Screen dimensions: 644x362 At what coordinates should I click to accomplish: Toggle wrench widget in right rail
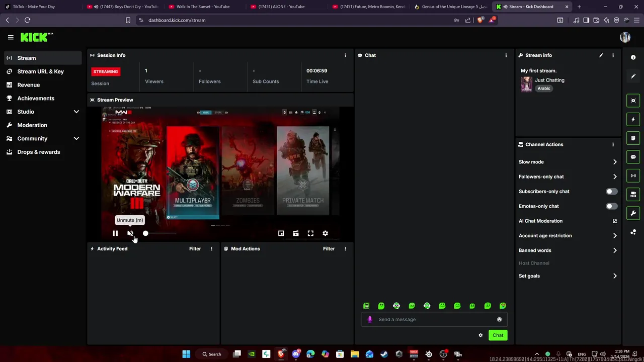click(x=633, y=213)
